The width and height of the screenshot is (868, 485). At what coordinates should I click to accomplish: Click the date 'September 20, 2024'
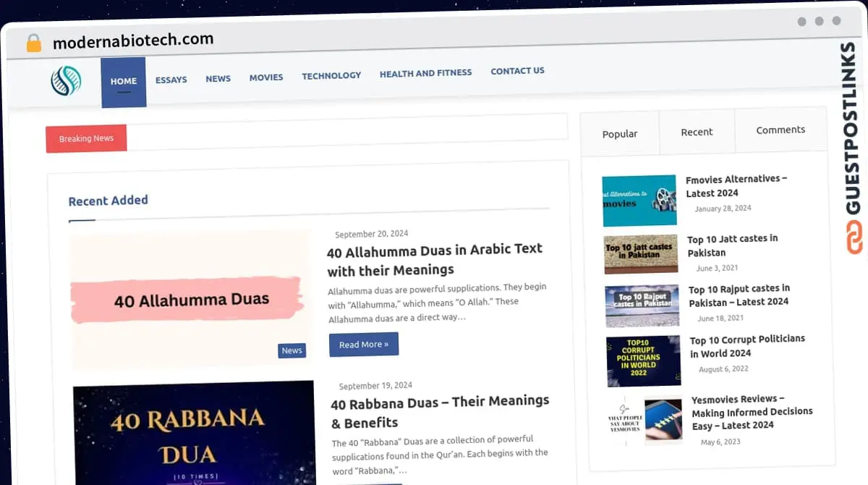[372, 234]
